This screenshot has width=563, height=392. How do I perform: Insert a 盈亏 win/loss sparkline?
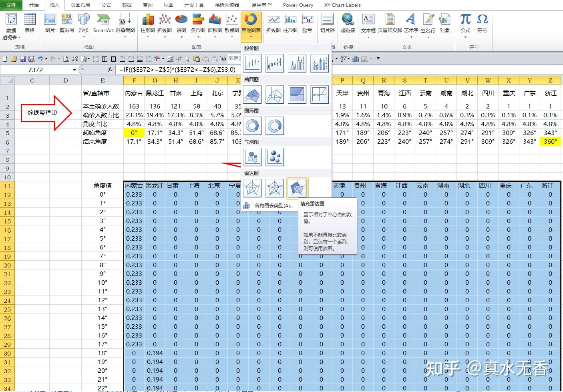click(x=307, y=23)
